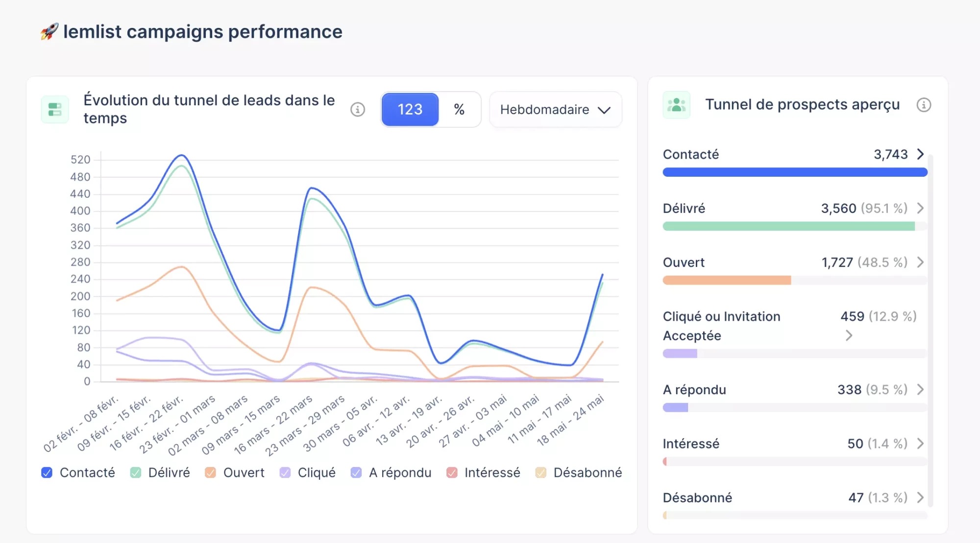Expand the Contacté row chevron

(x=921, y=154)
